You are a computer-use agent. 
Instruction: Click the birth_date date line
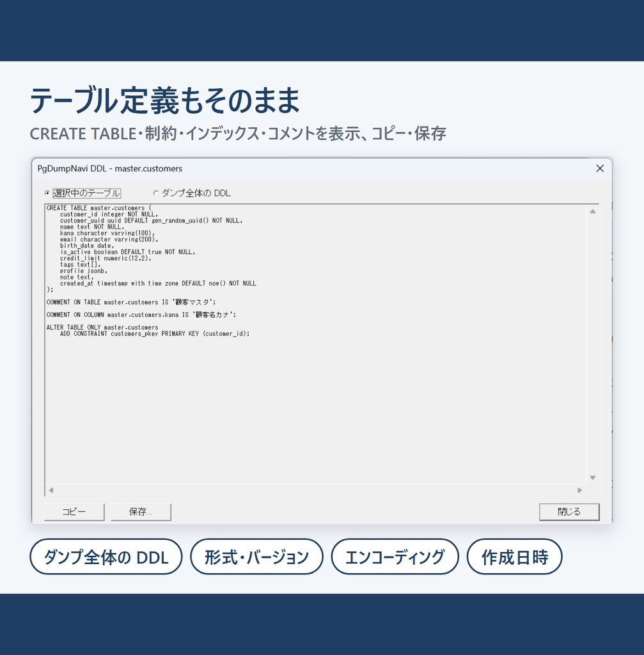click(87, 246)
